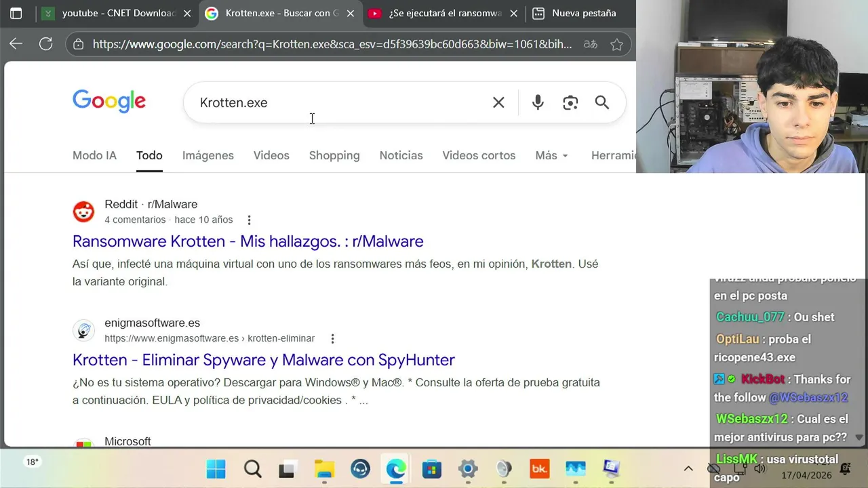Open Microsoft Store from taskbar

click(431, 468)
